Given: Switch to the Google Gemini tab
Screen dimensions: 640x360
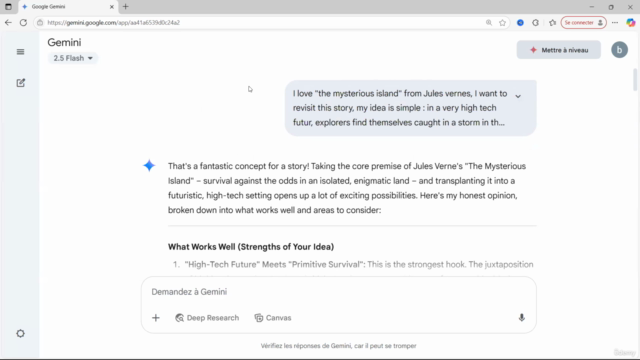Looking at the screenshot, I should point(68,7).
